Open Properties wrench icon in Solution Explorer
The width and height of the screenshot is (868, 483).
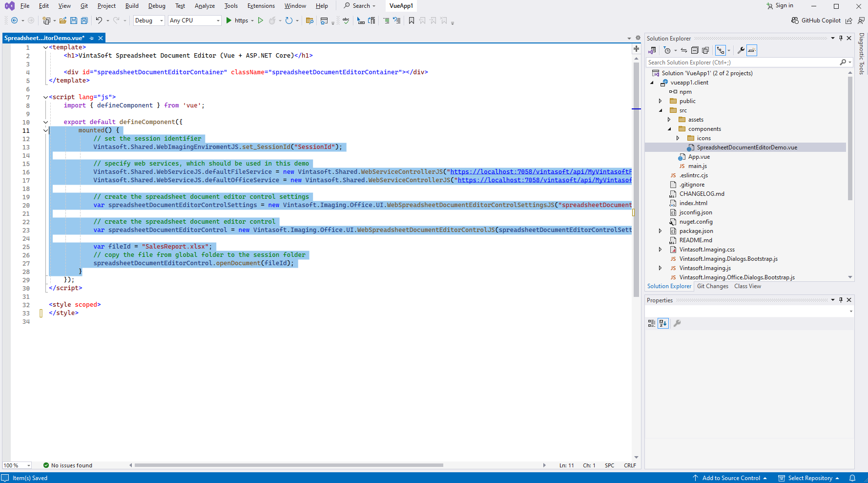741,50
